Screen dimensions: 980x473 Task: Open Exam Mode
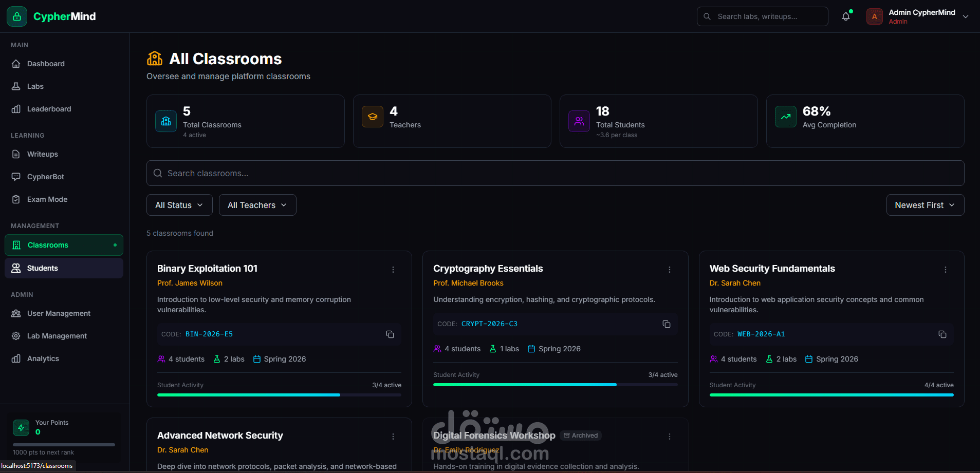[64, 199]
